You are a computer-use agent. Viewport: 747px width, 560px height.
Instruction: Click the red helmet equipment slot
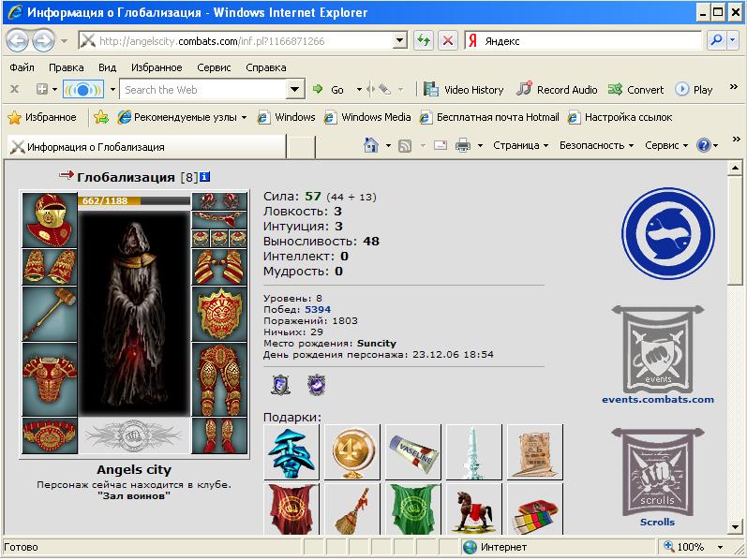tap(50, 220)
